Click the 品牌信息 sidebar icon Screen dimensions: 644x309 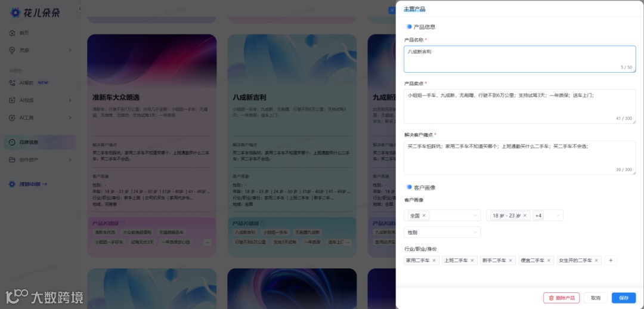[13, 142]
